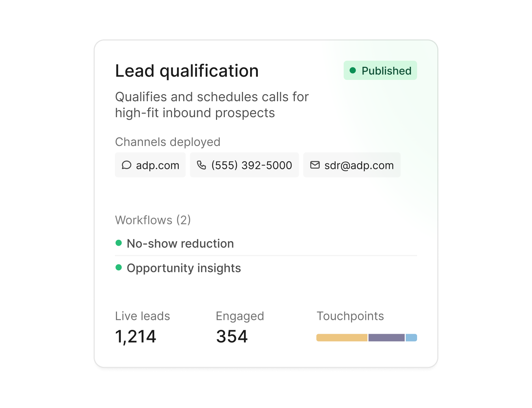Select the (555) 392-5000 phone channel

[x=244, y=165]
